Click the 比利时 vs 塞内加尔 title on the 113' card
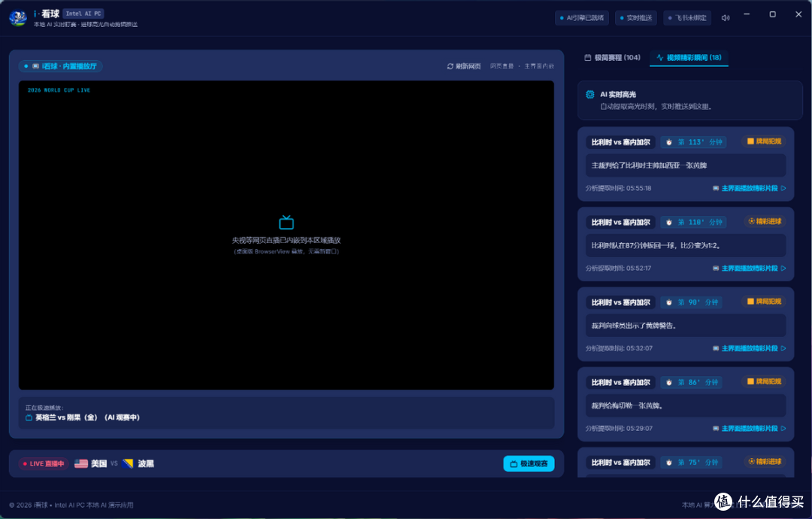The height and width of the screenshot is (519, 812). point(621,142)
